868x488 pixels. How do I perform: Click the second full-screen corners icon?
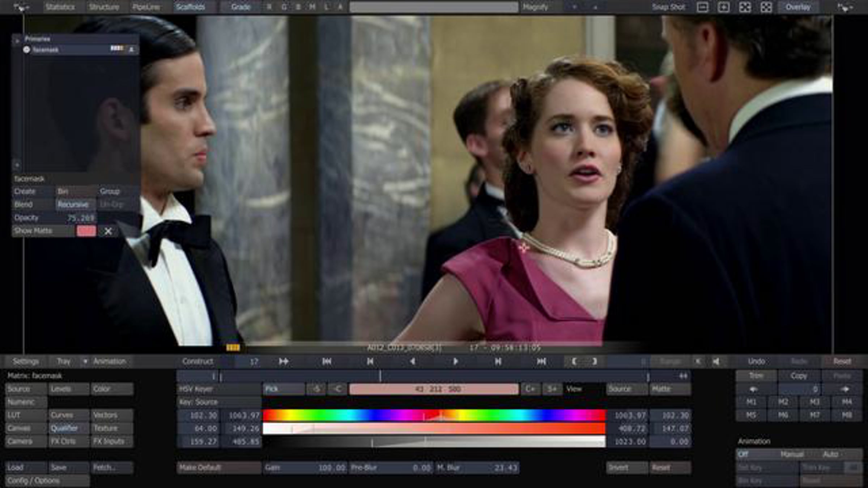tap(766, 7)
